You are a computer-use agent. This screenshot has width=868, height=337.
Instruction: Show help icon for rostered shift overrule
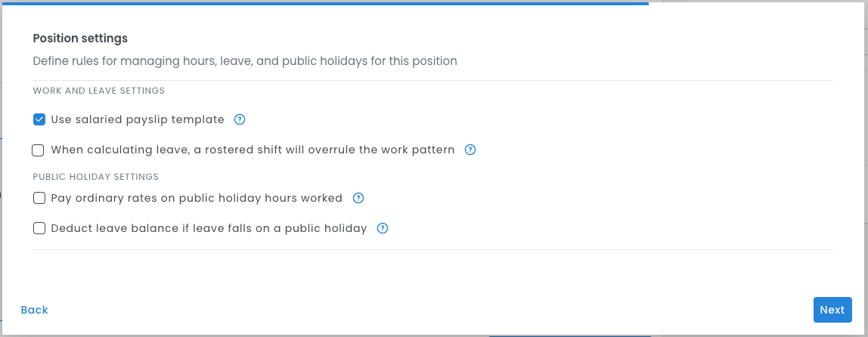(470, 150)
